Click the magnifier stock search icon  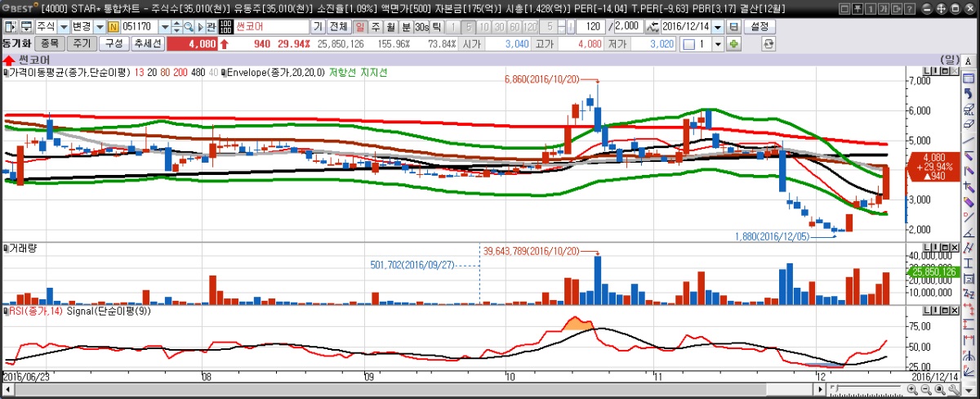point(188,26)
